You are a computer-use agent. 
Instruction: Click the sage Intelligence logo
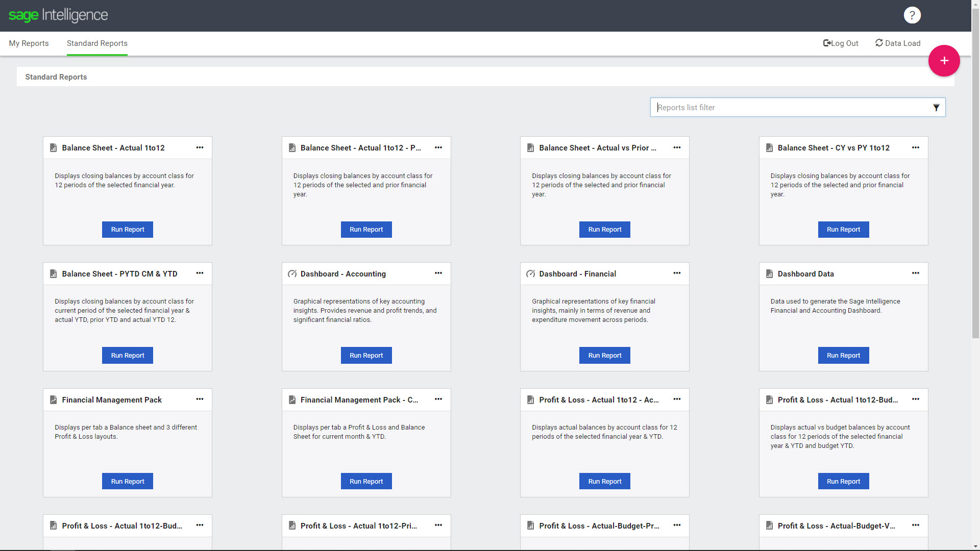(x=58, y=15)
